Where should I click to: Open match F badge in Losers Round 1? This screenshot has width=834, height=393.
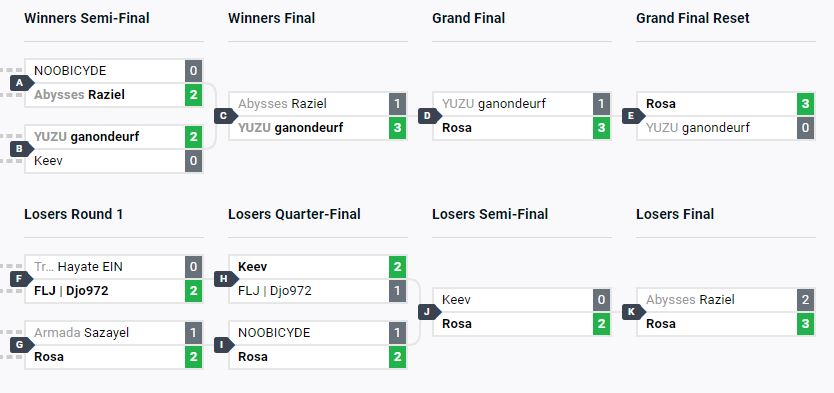[21, 279]
